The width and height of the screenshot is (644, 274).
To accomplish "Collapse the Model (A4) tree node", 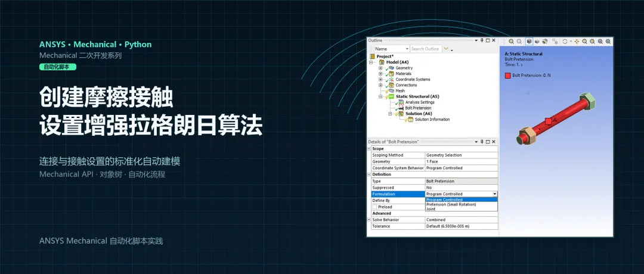I will (371, 63).
